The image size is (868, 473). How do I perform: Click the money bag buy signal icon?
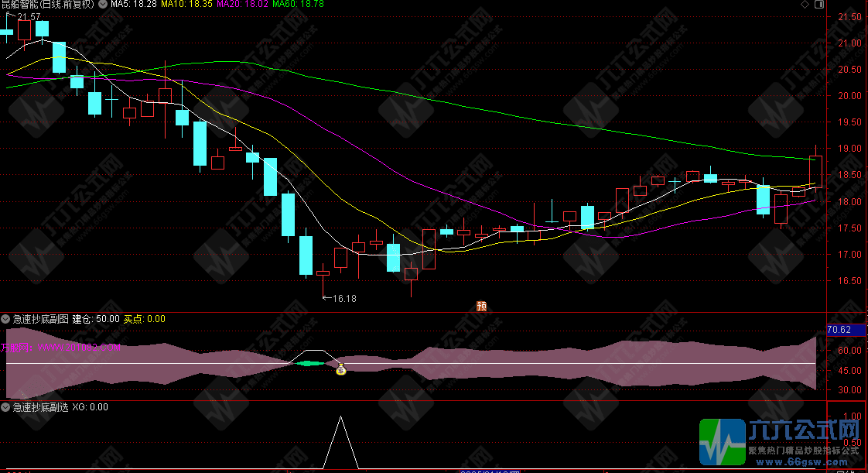pyautogui.click(x=341, y=369)
